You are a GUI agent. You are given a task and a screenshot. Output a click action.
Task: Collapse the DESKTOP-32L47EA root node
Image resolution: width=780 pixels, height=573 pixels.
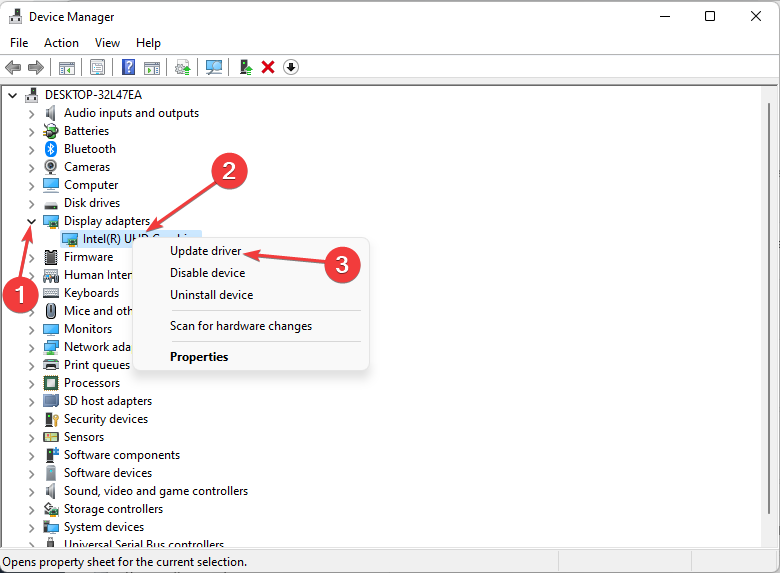tap(12, 95)
